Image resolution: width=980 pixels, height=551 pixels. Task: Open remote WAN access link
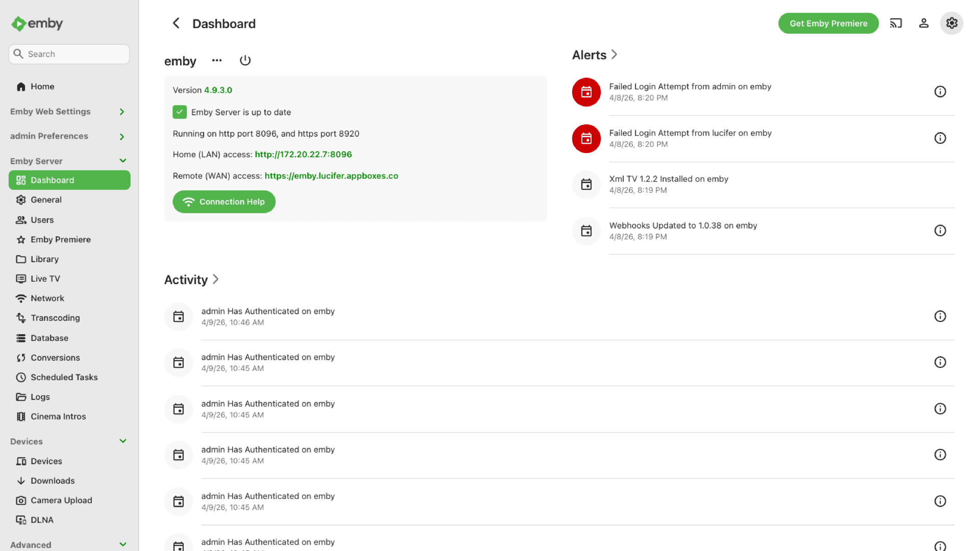click(331, 176)
